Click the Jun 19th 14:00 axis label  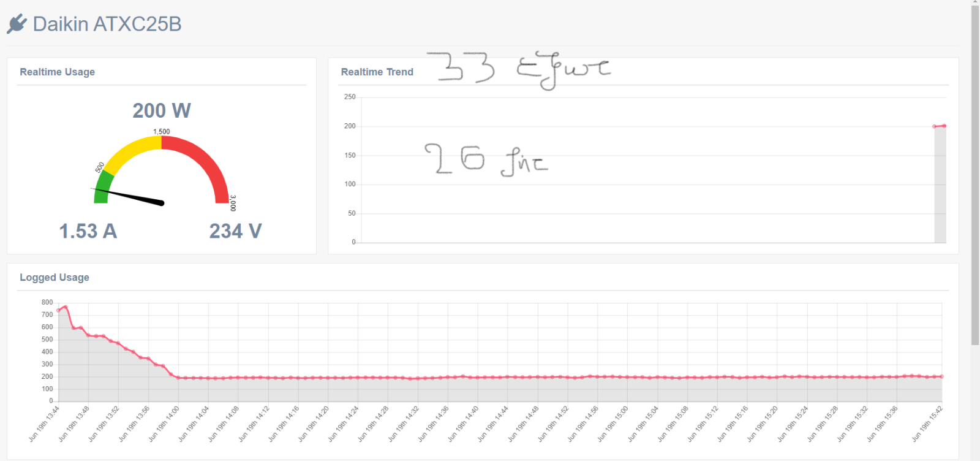coord(164,424)
